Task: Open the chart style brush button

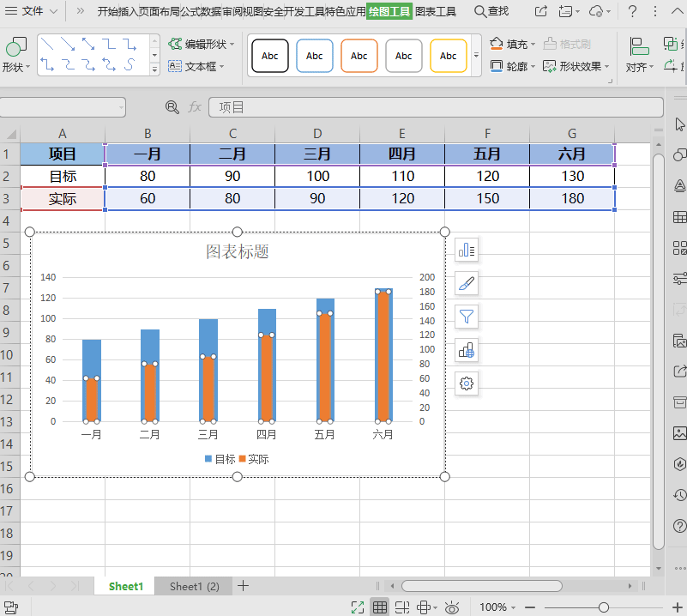Action: pyautogui.click(x=467, y=283)
